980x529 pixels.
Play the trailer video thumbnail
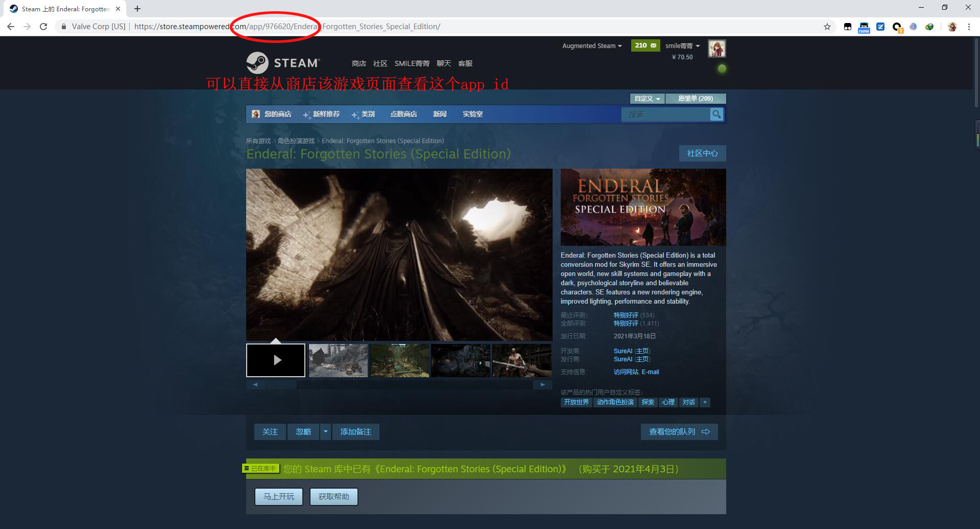coord(276,360)
